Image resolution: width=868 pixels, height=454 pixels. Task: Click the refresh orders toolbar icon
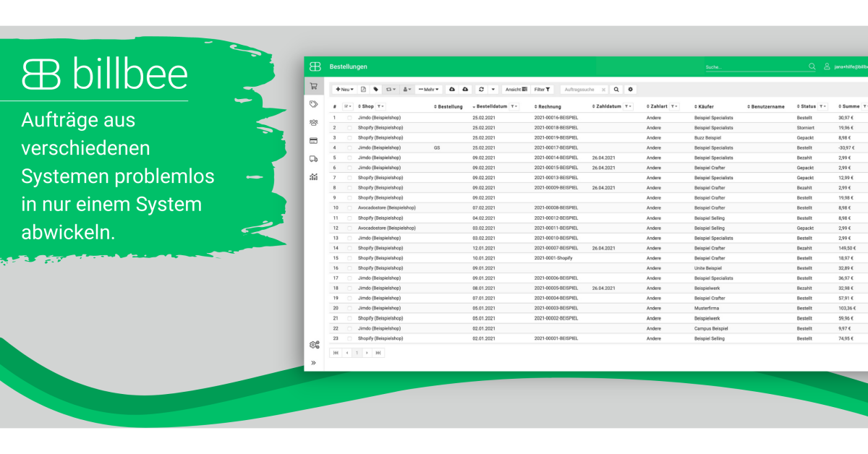[x=481, y=90]
